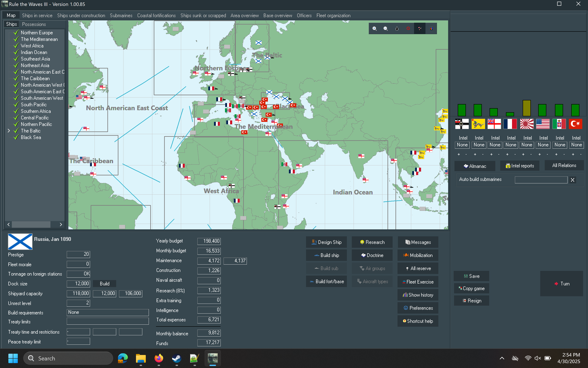Save the game
This screenshot has width=588, height=368.
(471, 276)
